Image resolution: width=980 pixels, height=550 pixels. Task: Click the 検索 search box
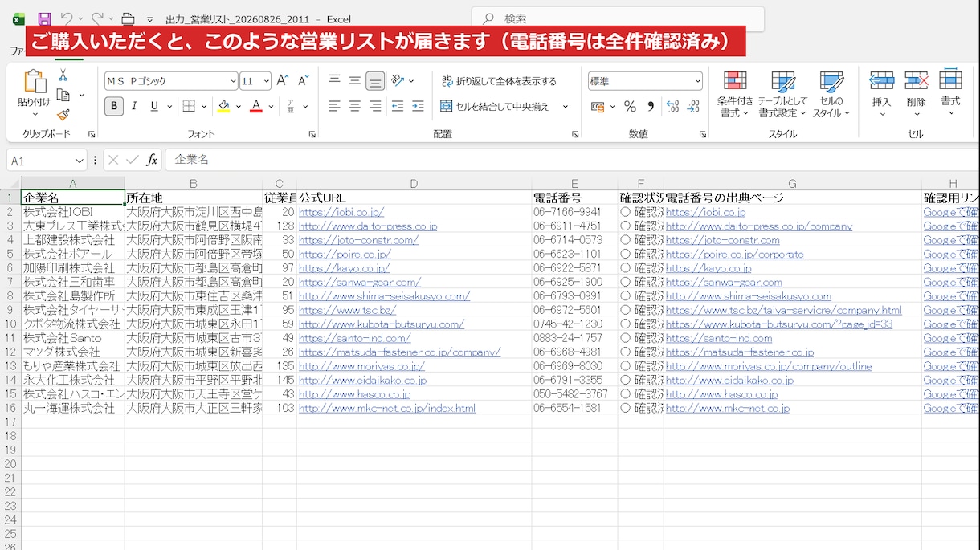pyautogui.click(x=617, y=18)
